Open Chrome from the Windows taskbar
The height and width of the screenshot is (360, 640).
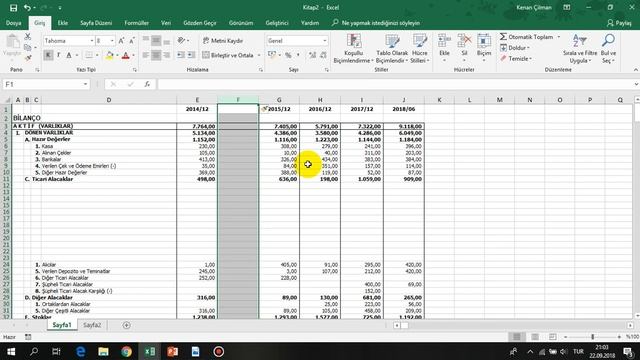(127, 351)
